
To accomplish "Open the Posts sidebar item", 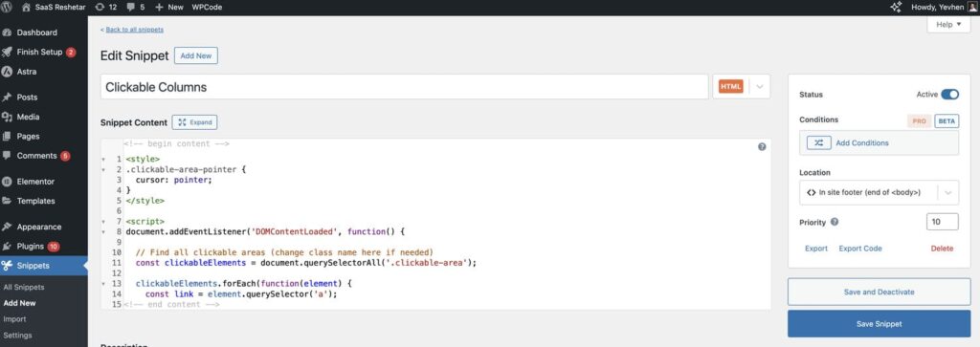I will point(27,98).
